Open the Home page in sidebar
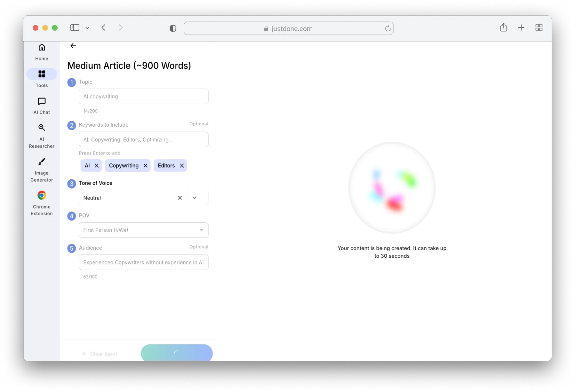Viewport: 575px width, 392px height. (42, 52)
